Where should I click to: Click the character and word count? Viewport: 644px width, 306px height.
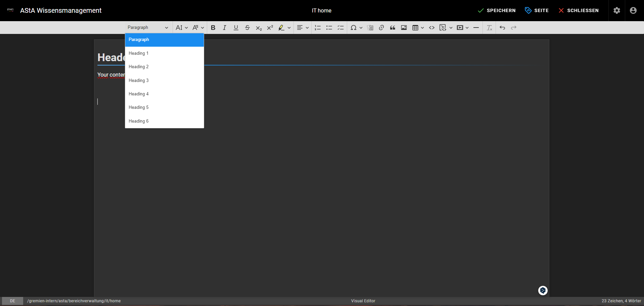coord(621,301)
